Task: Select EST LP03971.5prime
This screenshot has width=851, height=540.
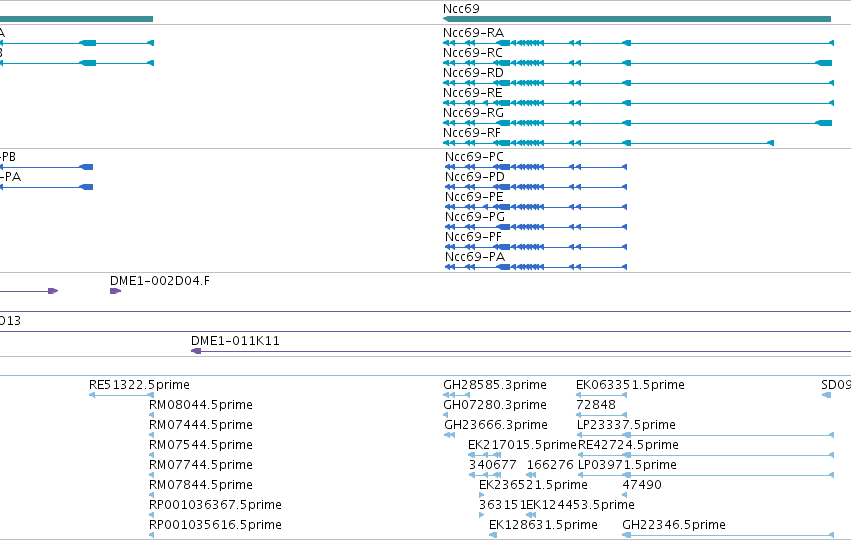Action: tap(627, 465)
